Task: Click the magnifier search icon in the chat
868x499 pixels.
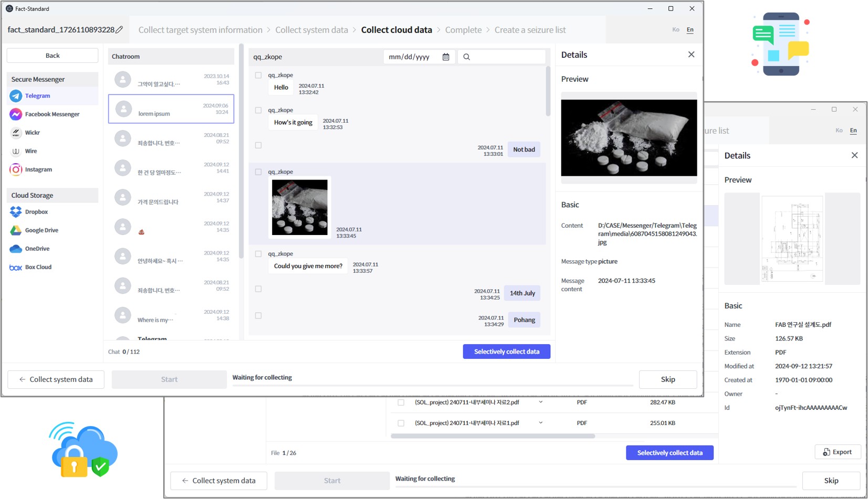Action: [x=466, y=57]
